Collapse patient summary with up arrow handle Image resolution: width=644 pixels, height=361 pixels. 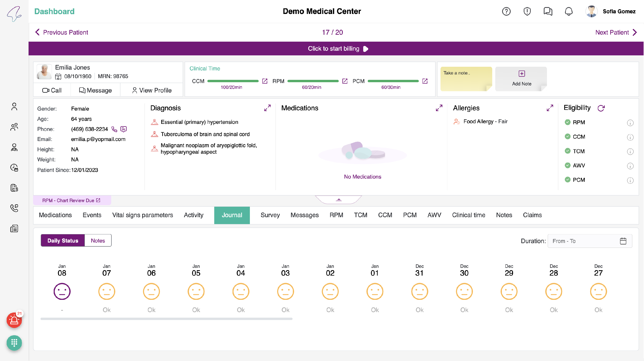pyautogui.click(x=339, y=200)
